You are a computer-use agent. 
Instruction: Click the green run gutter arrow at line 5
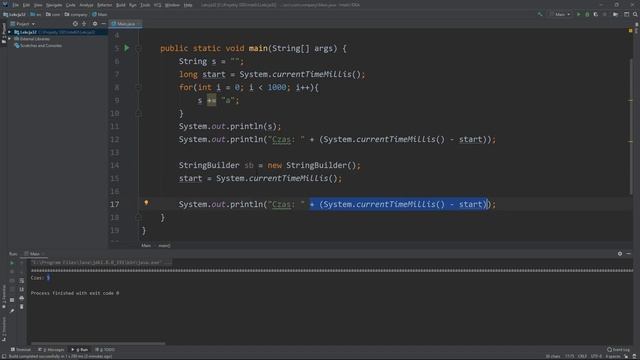pyautogui.click(x=127, y=48)
